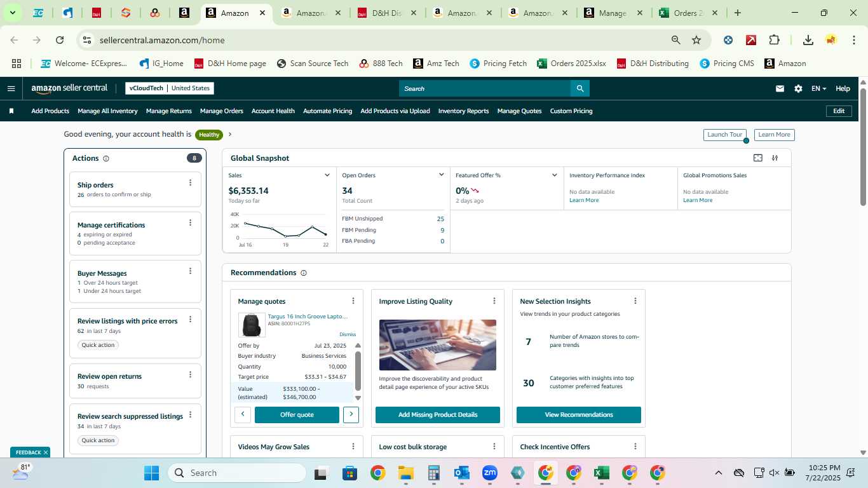Dismiss the Targus quote recommendation

point(348,334)
